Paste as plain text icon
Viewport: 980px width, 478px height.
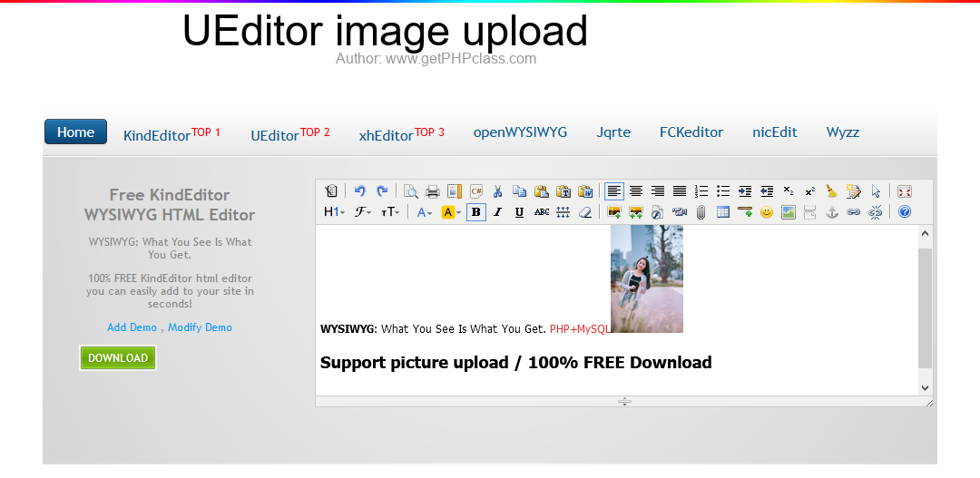[563, 191]
